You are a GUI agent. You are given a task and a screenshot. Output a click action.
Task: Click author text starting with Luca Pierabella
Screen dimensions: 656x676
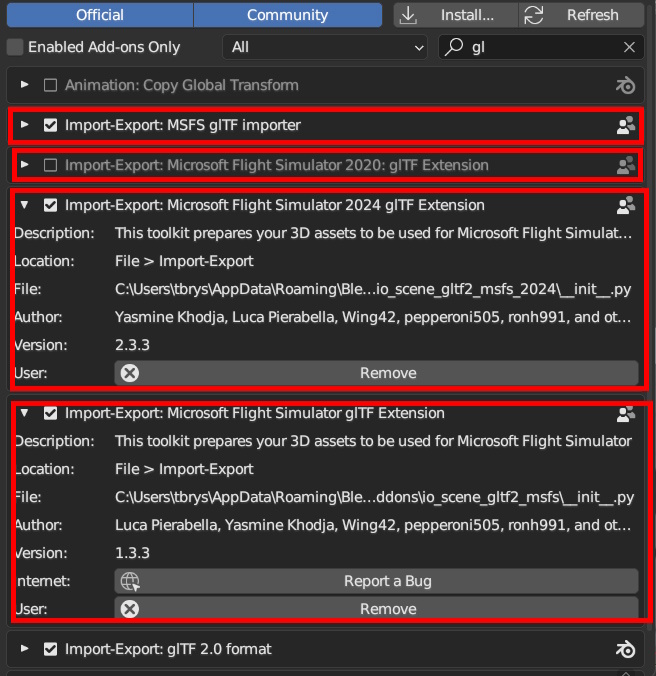point(373,525)
